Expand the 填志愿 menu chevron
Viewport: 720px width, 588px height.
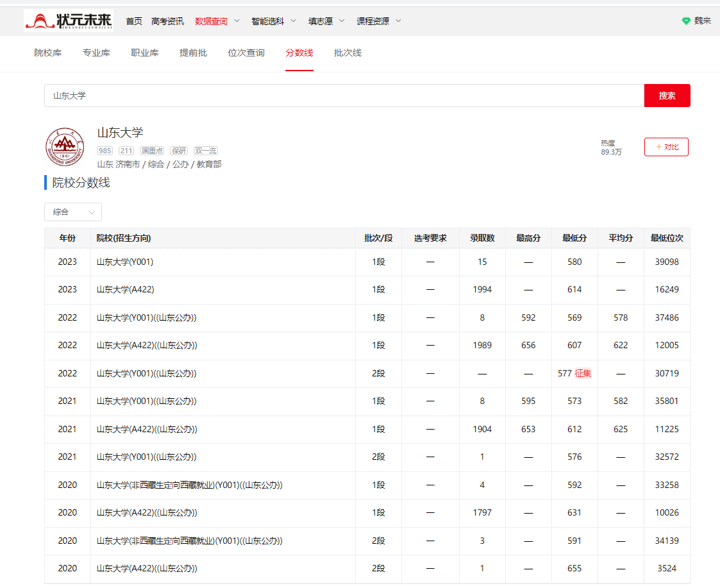(342, 21)
